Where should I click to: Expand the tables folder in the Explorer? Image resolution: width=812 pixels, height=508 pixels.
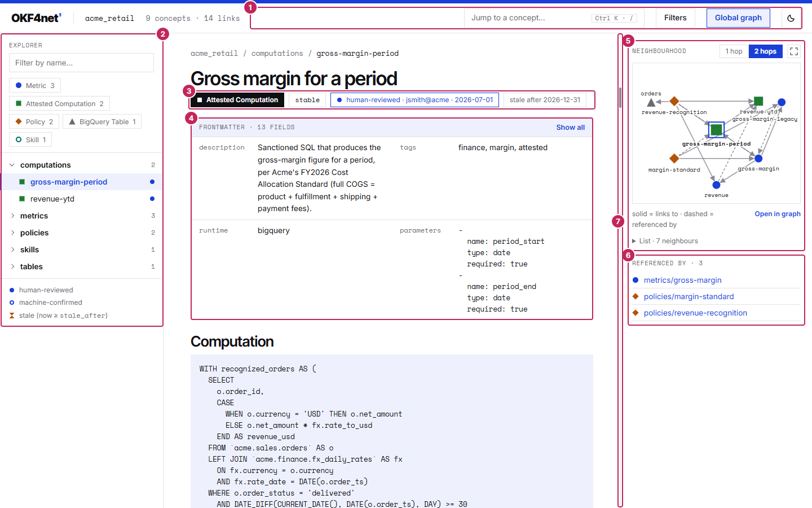coord(81,266)
